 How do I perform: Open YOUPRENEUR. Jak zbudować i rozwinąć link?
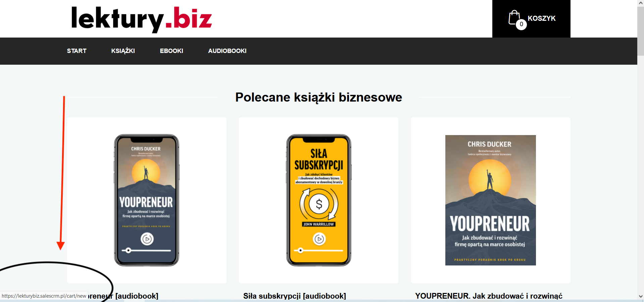(489, 296)
